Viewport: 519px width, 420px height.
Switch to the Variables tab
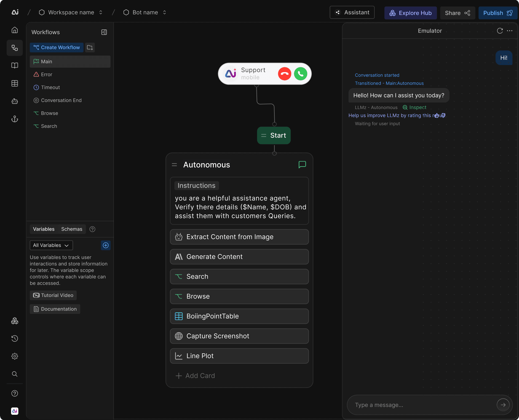[x=44, y=229]
